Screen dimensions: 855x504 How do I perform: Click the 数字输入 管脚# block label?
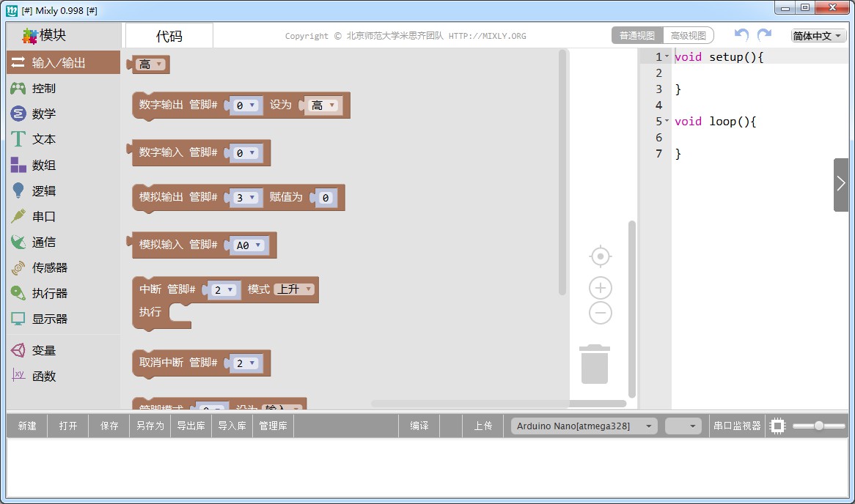point(177,152)
